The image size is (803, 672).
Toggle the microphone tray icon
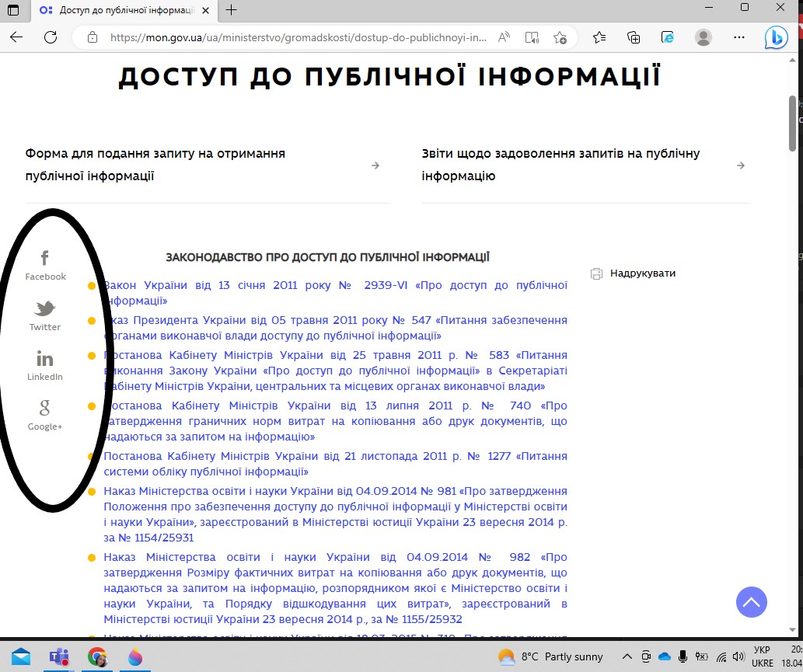point(683,656)
